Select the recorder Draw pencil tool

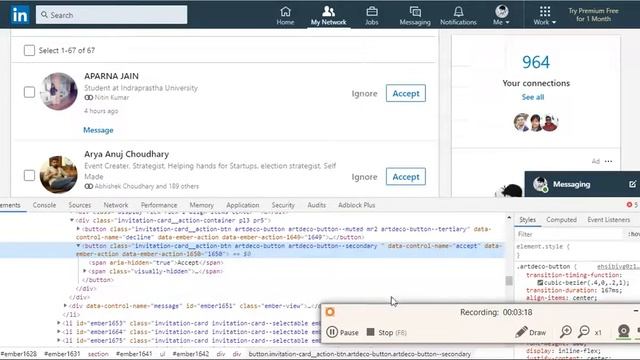530,332
